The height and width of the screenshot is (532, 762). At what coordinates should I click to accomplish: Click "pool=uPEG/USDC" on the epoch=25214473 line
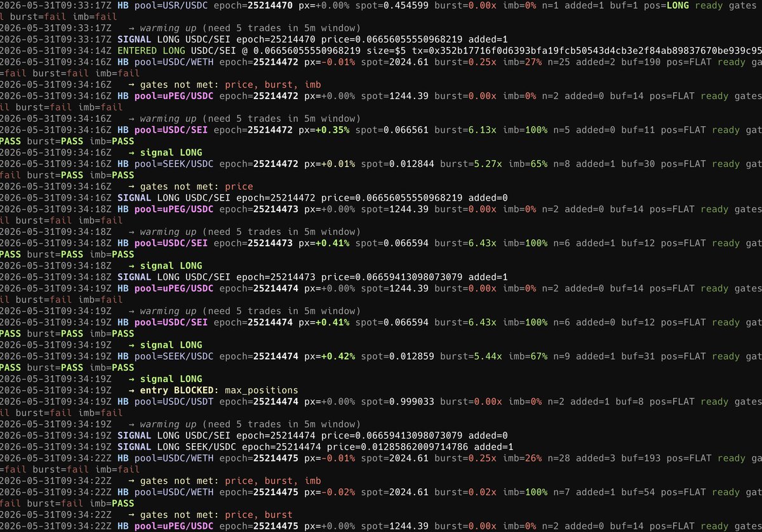coord(173,209)
